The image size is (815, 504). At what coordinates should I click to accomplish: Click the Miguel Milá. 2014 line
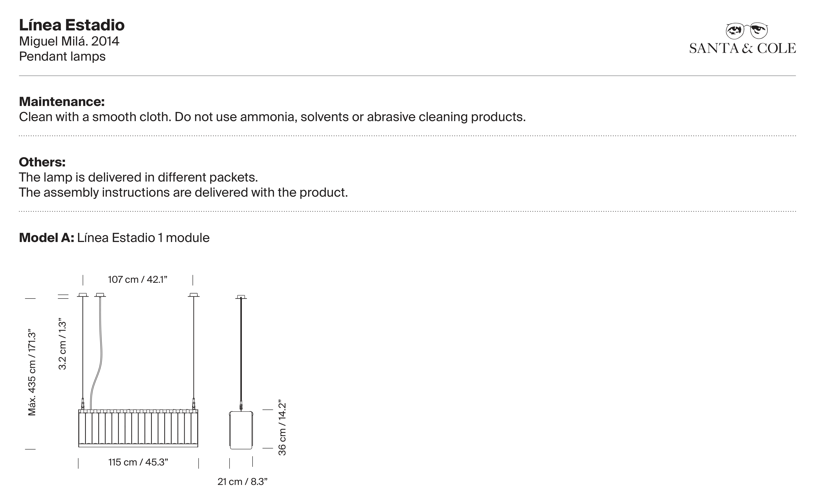click(69, 41)
